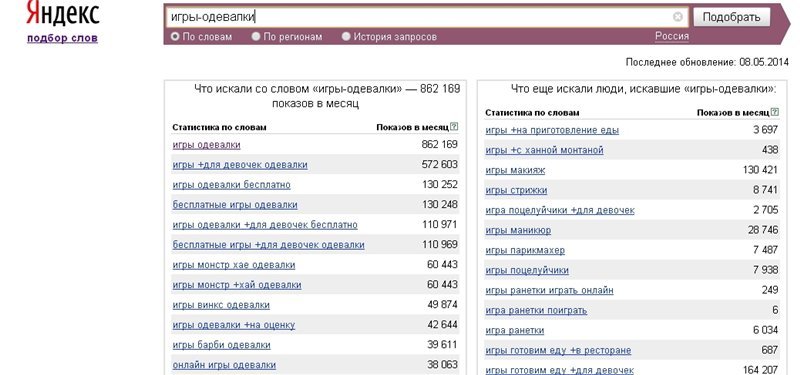This screenshot has height=375, width=800.
Task: Open the Россия region selector
Action: pos(671,36)
